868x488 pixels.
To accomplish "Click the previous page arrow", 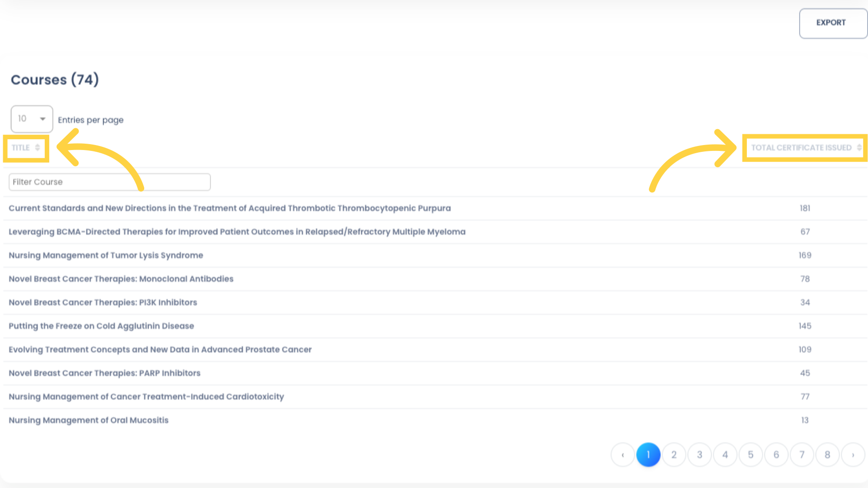I will 622,455.
